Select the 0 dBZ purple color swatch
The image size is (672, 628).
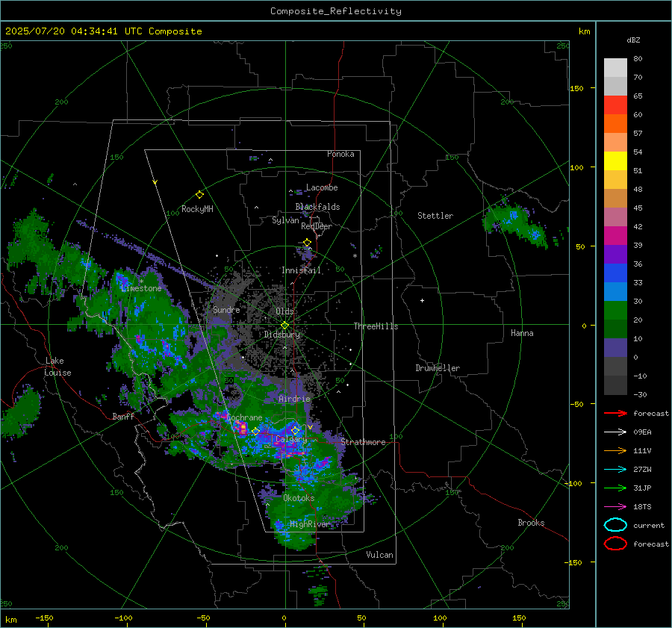pos(615,348)
